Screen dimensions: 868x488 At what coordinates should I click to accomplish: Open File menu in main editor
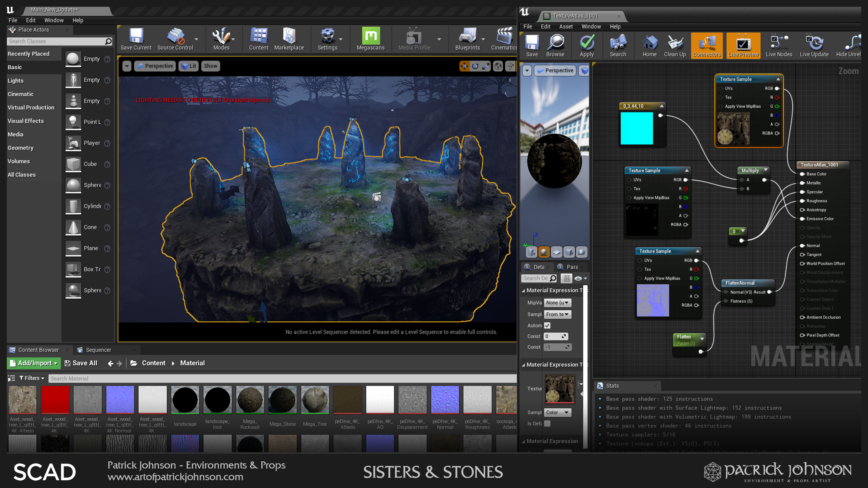pyautogui.click(x=13, y=20)
